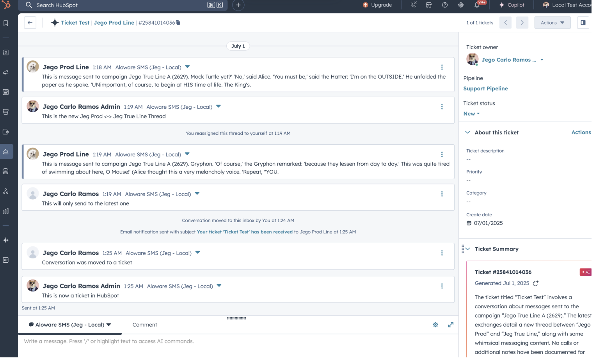Open the code/development icon in sidebar
This screenshot has height=364, width=604.
pyautogui.click(x=6, y=260)
